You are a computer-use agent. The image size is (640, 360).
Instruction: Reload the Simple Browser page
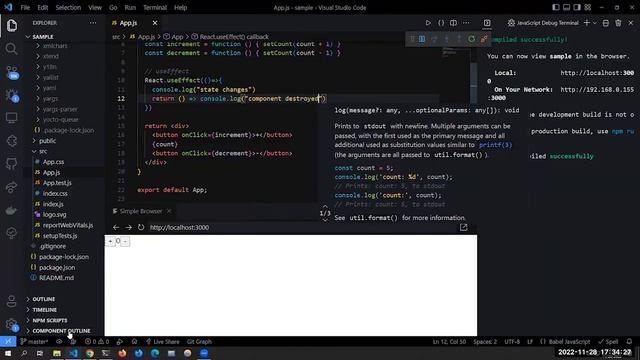(141, 227)
